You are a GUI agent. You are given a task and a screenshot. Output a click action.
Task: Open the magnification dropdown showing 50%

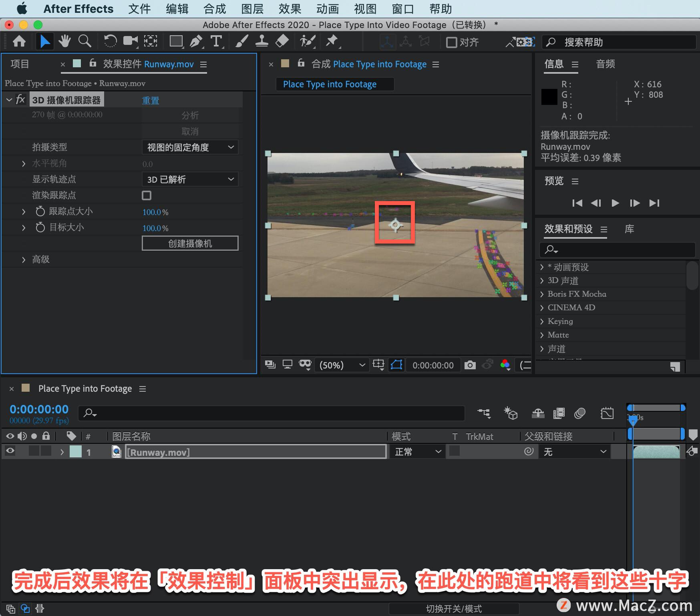(341, 365)
